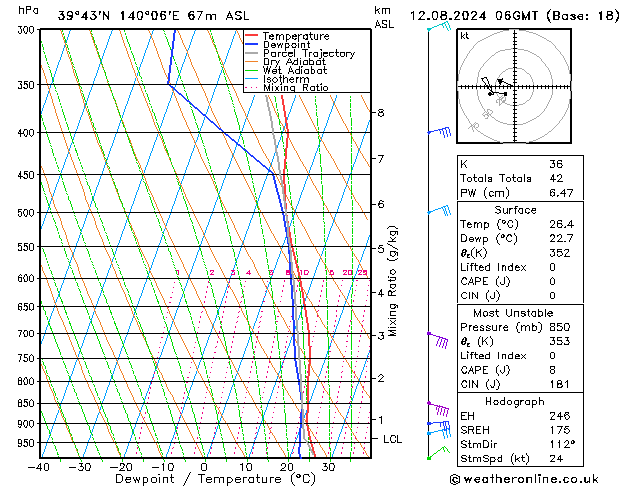Click the Surface section header
629x486 pixels.
point(514,210)
